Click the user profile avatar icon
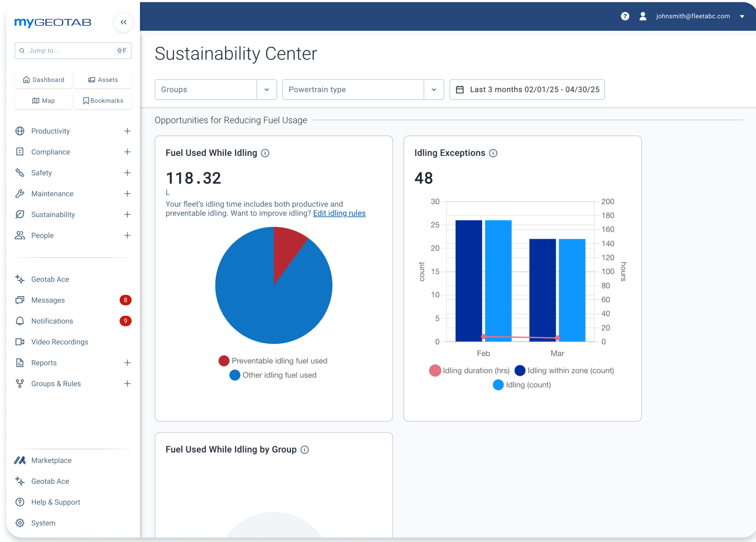The image size is (756, 542). tap(643, 16)
